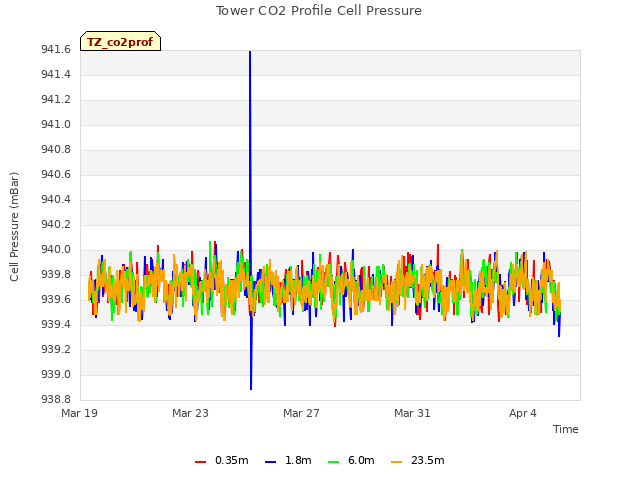This screenshot has width=640, height=480.
Task: Click the TZ_co2prof label tag
Action: [120, 41]
